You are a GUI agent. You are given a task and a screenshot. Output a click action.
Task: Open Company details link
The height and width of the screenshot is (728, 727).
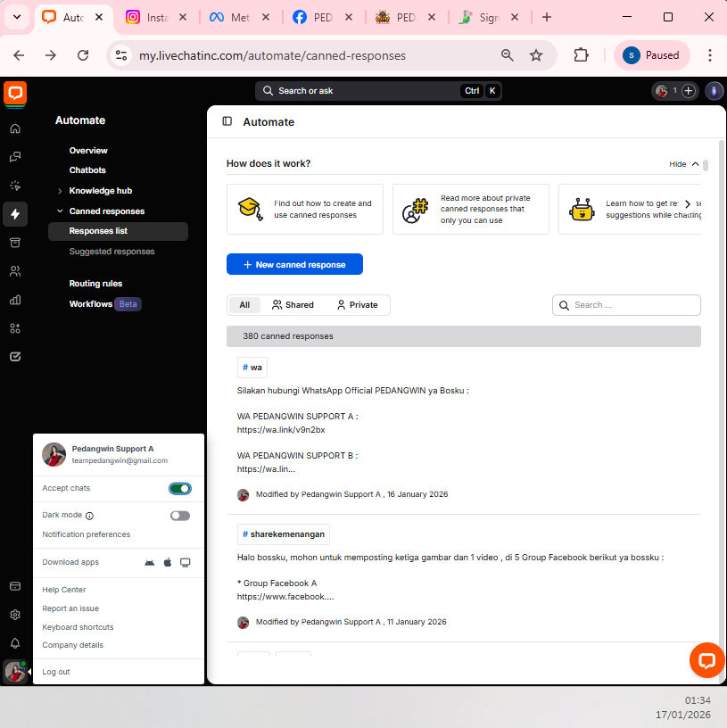point(73,645)
